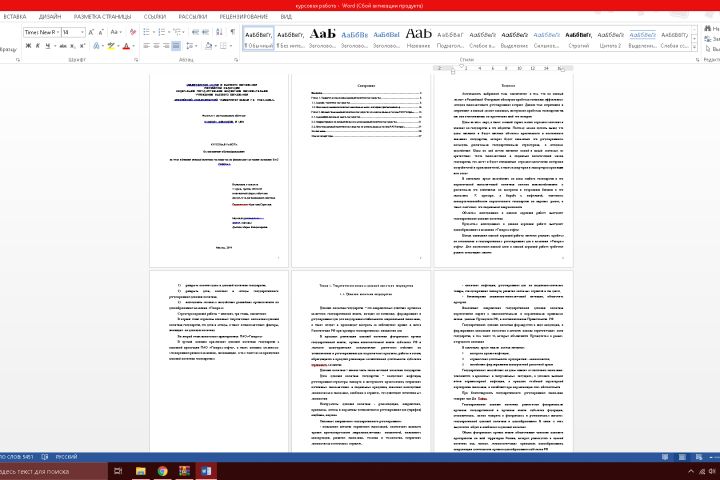Apply multilevel list
The height and width of the screenshot is (480, 720).
point(177,32)
